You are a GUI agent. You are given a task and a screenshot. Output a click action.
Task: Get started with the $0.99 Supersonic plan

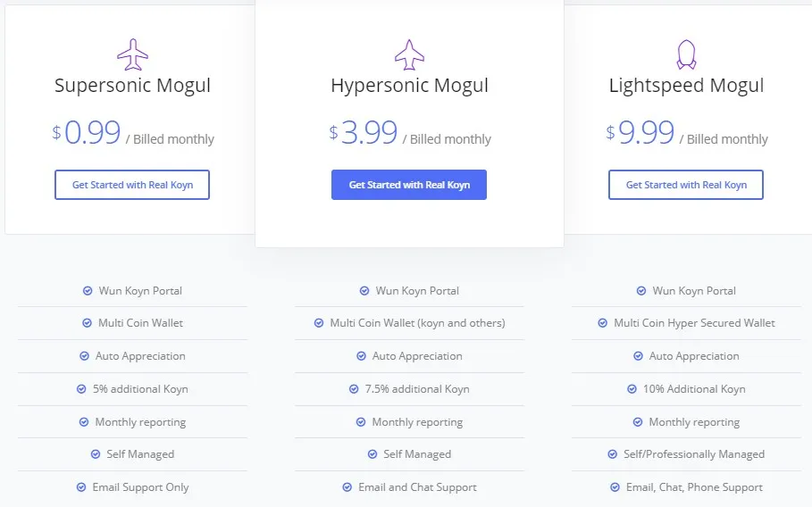pyautogui.click(x=132, y=185)
